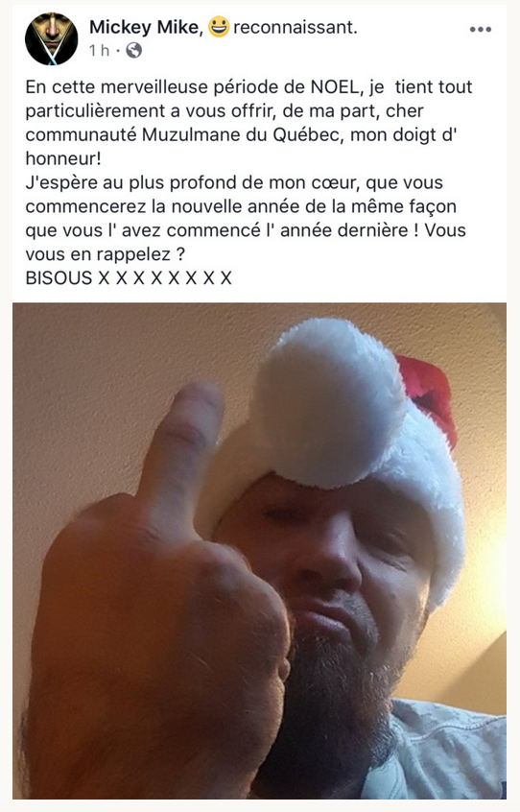520x812 pixels.
Task: Open Mickey Mike's profile picture avatar
Action: pos(51,38)
